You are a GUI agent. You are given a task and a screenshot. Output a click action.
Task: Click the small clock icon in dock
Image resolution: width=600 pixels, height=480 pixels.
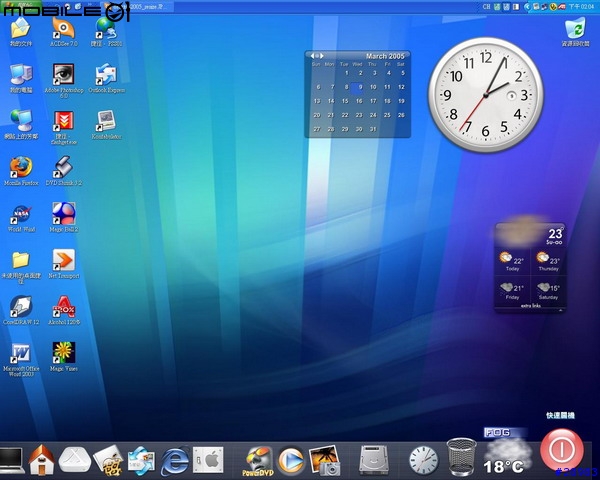[x=424, y=461]
